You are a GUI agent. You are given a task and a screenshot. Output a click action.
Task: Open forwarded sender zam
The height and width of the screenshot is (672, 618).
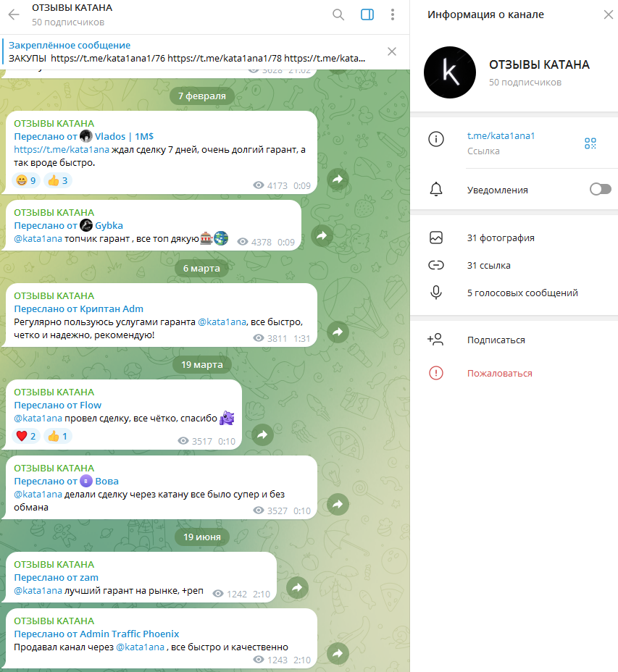89,578
